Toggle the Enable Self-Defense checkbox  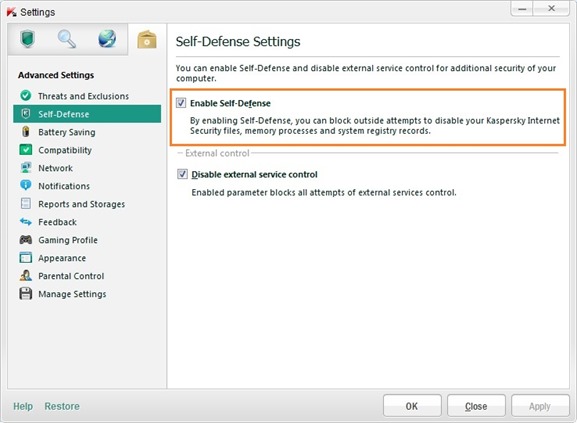click(x=181, y=103)
